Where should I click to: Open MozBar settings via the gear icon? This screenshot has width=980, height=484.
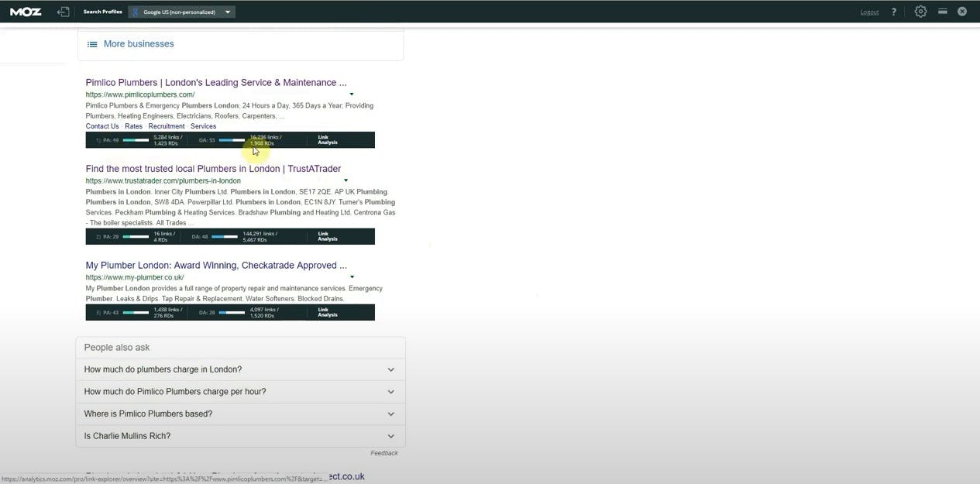coord(920,11)
